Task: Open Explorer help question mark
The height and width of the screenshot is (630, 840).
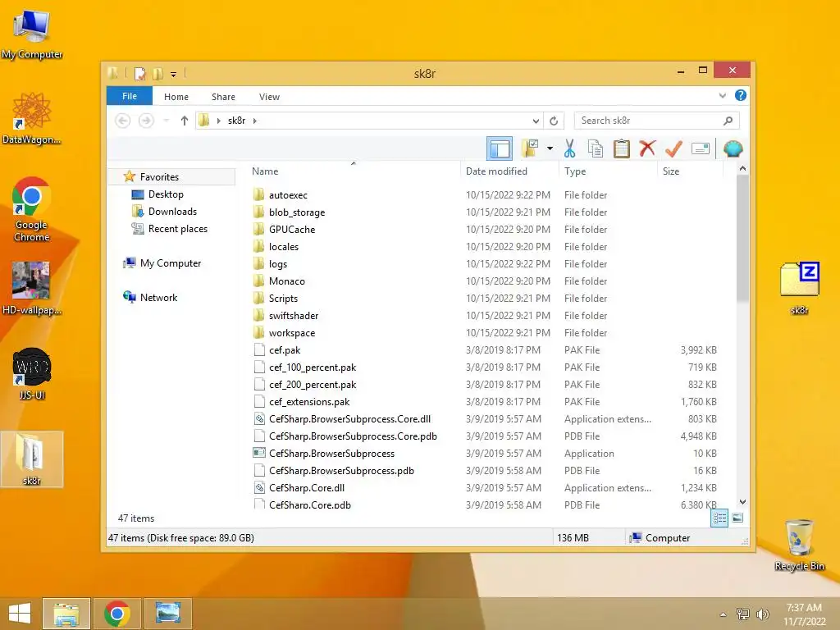Action: click(x=741, y=95)
